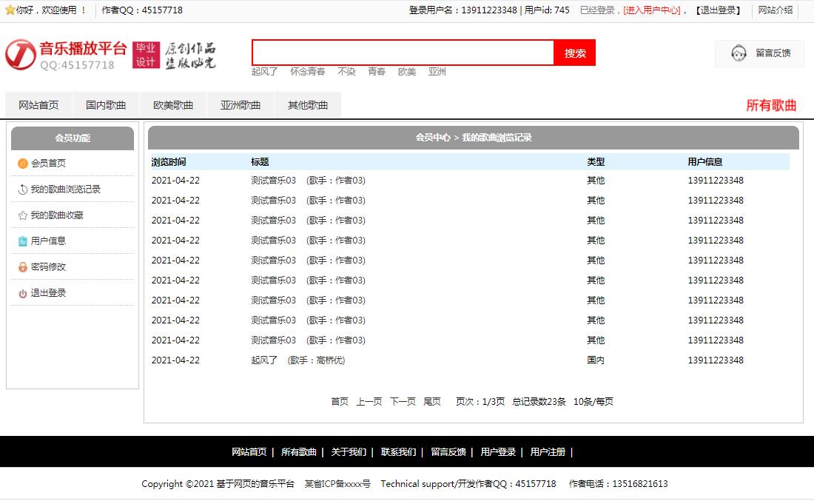Open 密码修改 in sidebar
The height and width of the screenshot is (504, 814).
pyautogui.click(x=48, y=267)
